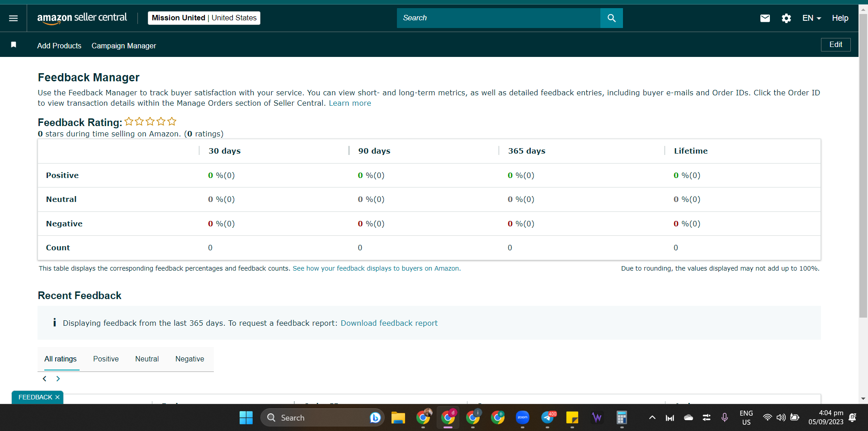Open Campaign Manager in the favorites bar
The height and width of the screenshot is (431, 868).
[x=124, y=46]
